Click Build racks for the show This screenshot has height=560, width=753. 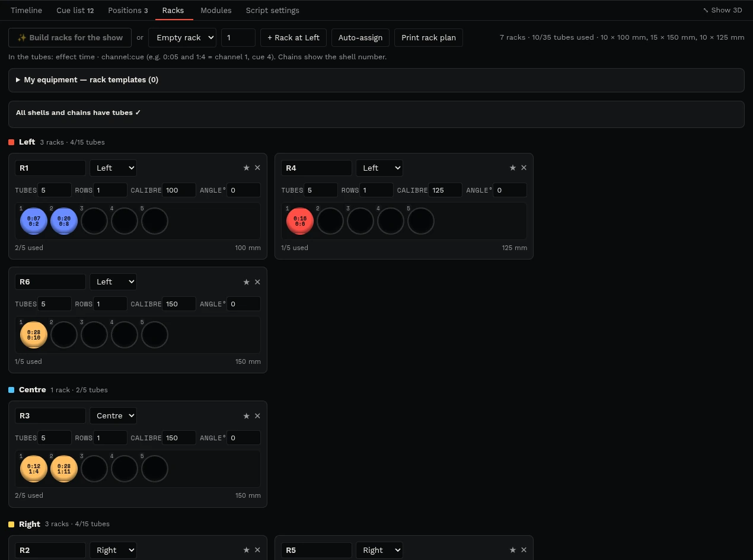click(70, 37)
